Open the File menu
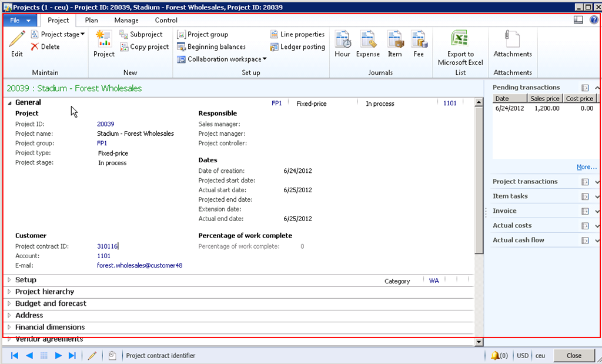The image size is (602, 364). point(21,20)
